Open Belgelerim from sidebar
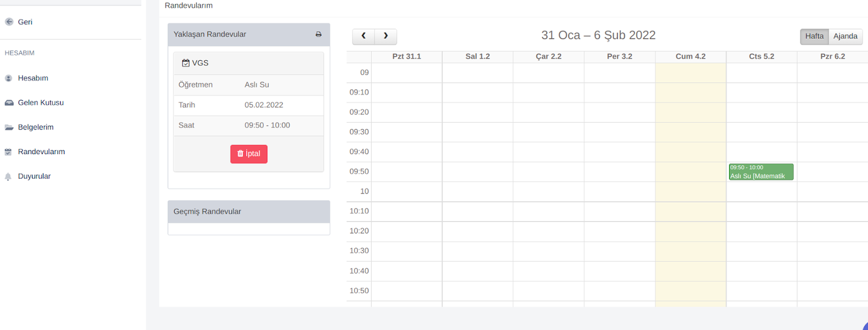 [36, 127]
